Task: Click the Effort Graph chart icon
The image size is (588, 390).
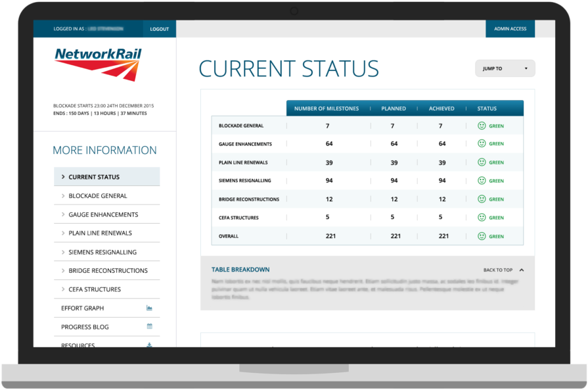Action: click(x=149, y=308)
